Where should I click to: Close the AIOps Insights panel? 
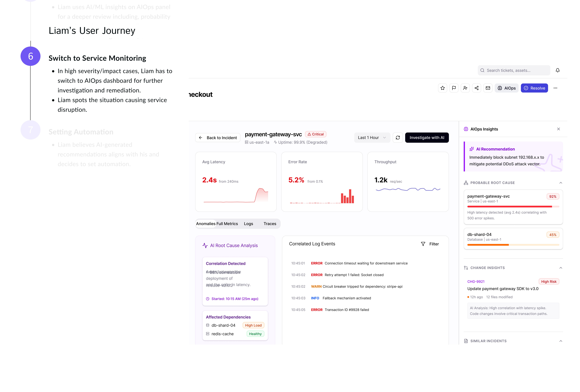coord(559,129)
